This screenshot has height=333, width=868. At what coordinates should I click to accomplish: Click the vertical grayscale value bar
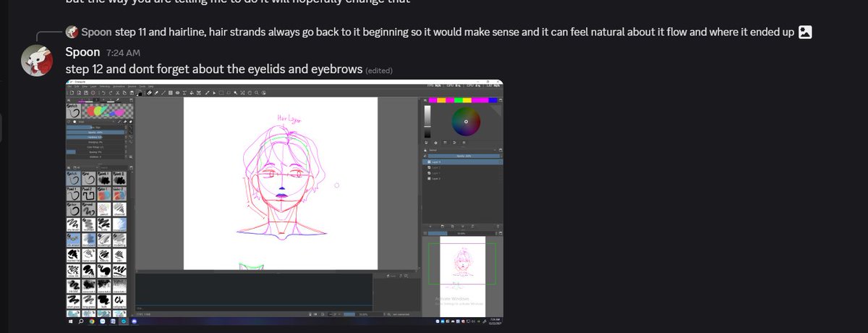click(x=427, y=122)
